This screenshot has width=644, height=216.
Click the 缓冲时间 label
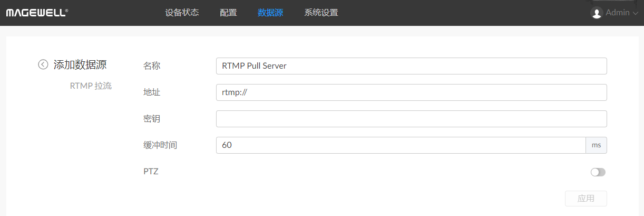tap(160, 145)
